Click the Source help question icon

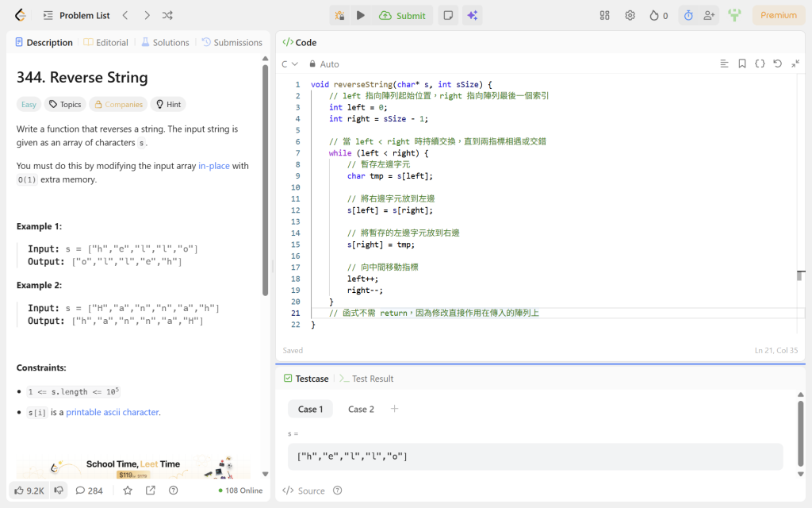(338, 491)
